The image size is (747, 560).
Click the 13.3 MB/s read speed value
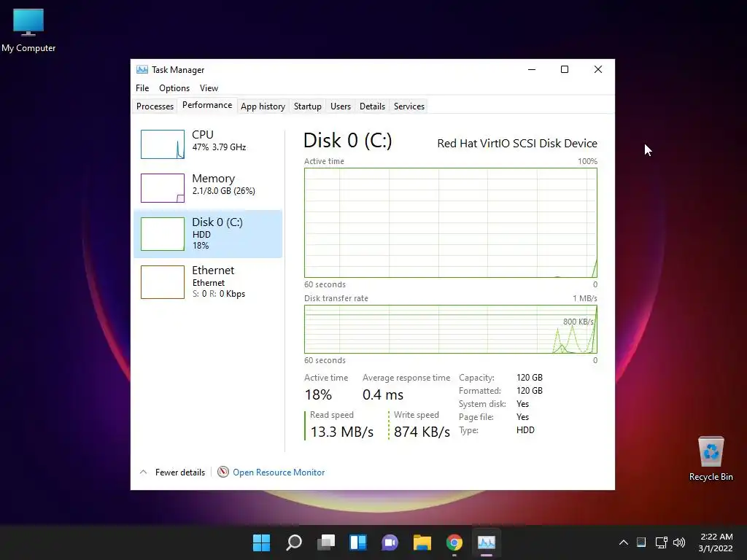click(x=342, y=432)
